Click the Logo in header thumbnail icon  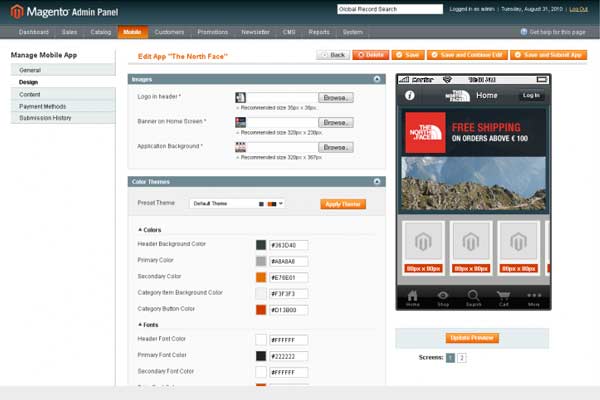(x=240, y=98)
